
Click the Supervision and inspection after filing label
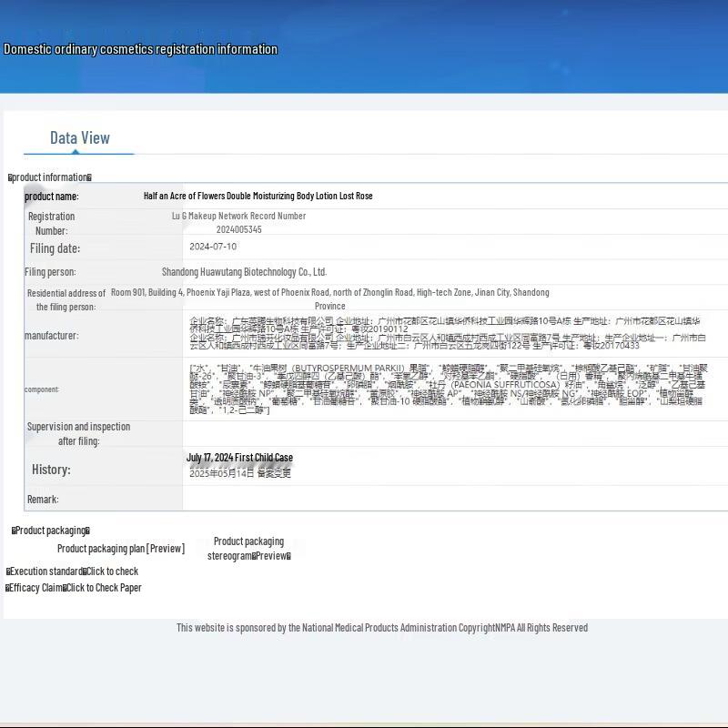click(x=78, y=433)
